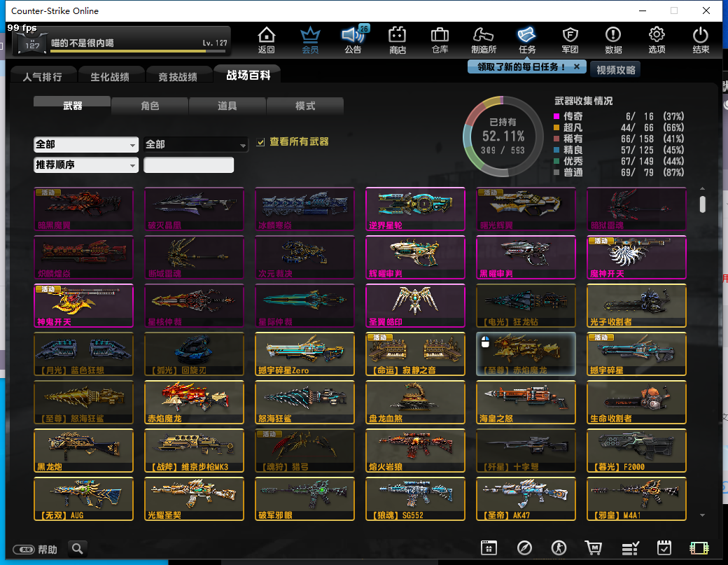The image size is (728, 565).
Task: Open the 商店 shop icon
Action: click(x=397, y=40)
